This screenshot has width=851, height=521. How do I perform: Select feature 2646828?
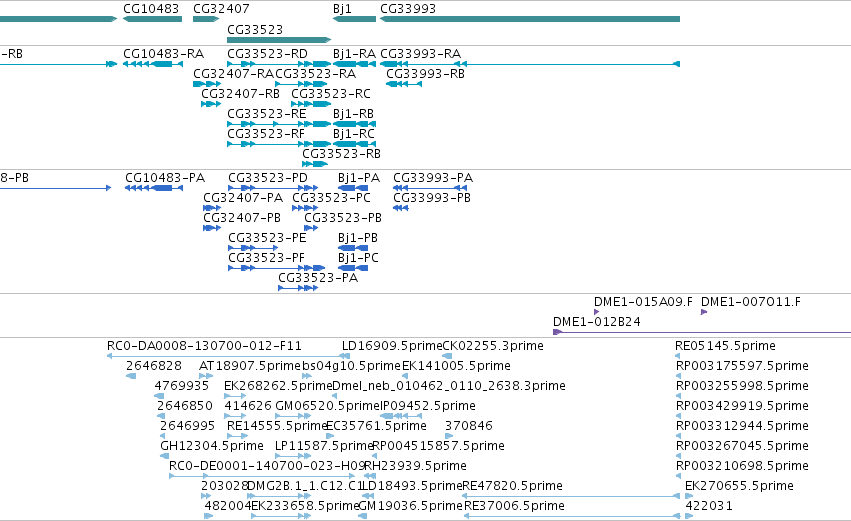pos(131,376)
